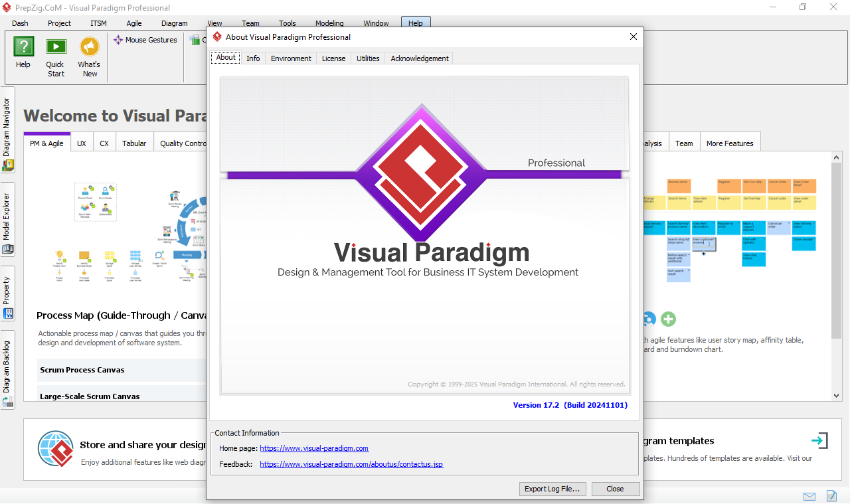Open the Window menu
Screen dimensions: 850x504
click(376, 23)
